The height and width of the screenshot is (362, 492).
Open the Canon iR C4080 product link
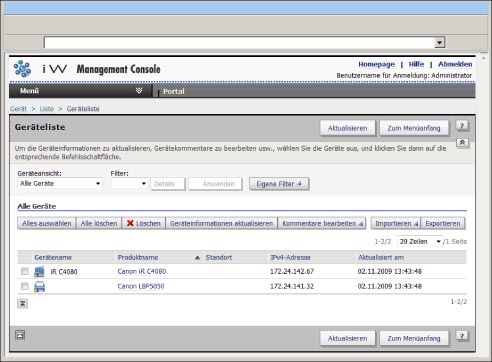[x=142, y=271]
